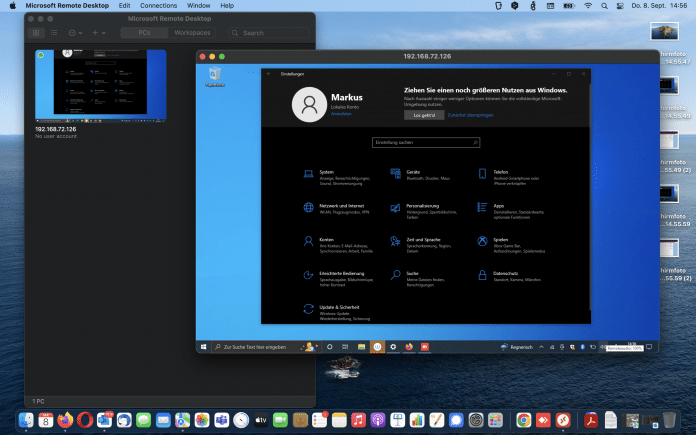Click the "Zur Suche Text hier eingeben" taskbar search
Viewport: 696px width, 435px height.
click(265, 347)
